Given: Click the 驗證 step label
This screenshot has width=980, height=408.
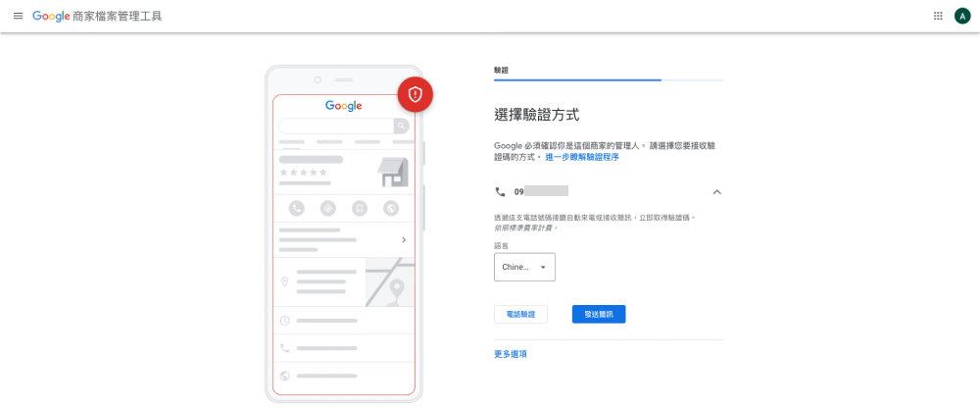Looking at the screenshot, I should pos(501,71).
